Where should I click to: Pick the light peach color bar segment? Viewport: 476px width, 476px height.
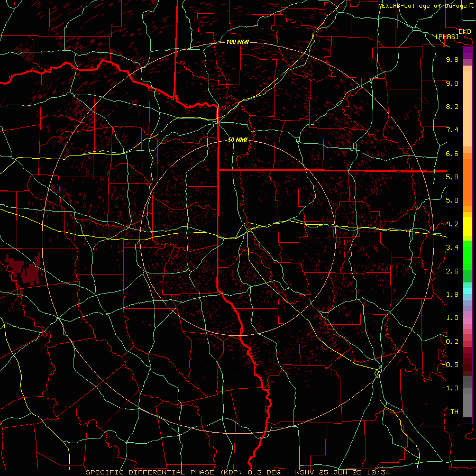click(467, 108)
